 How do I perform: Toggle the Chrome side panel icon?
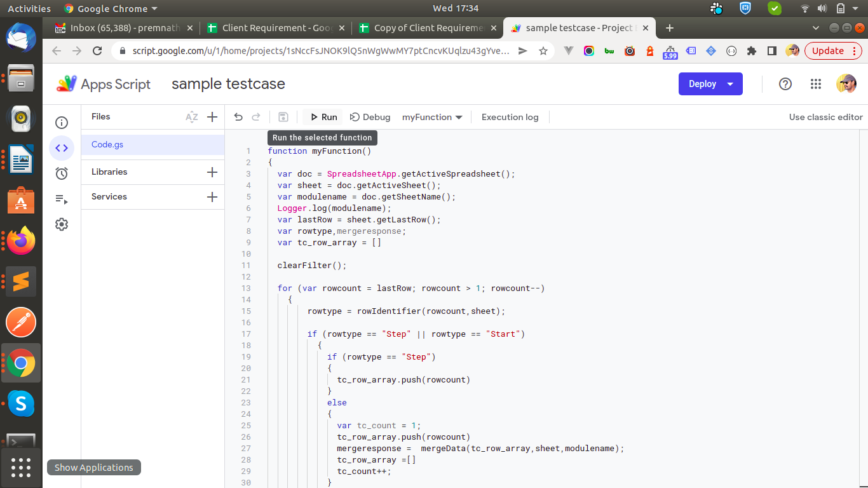[772, 51]
